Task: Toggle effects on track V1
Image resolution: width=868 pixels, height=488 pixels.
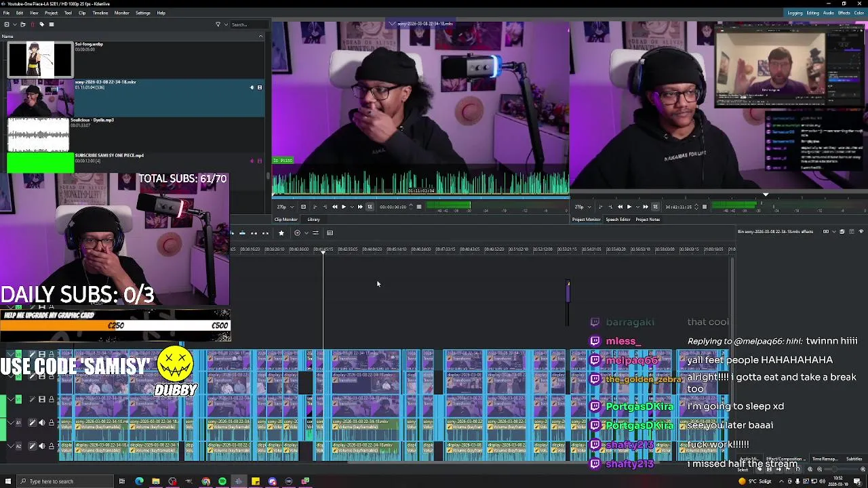Action: tap(32, 399)
